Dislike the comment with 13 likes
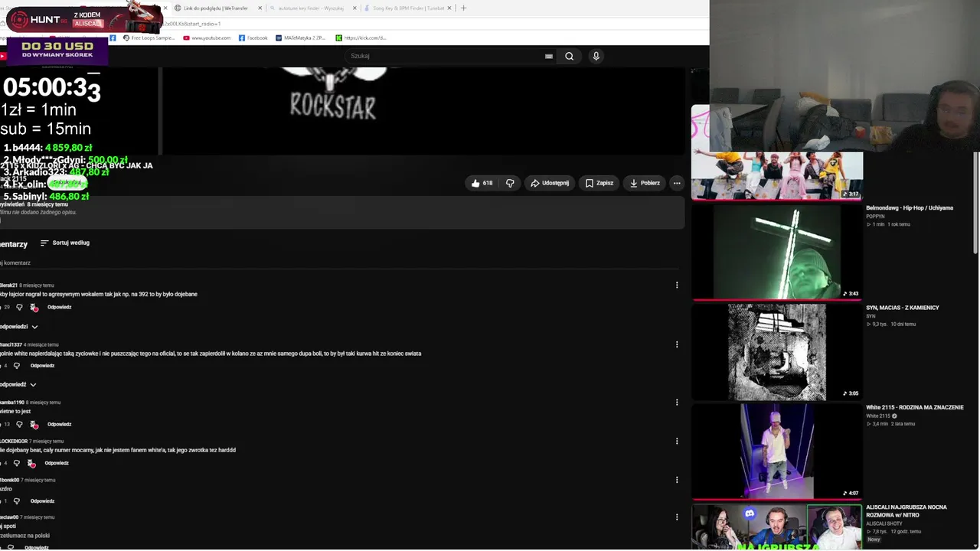The height and width of the screenshot is (551, 980). coord(19,425)
